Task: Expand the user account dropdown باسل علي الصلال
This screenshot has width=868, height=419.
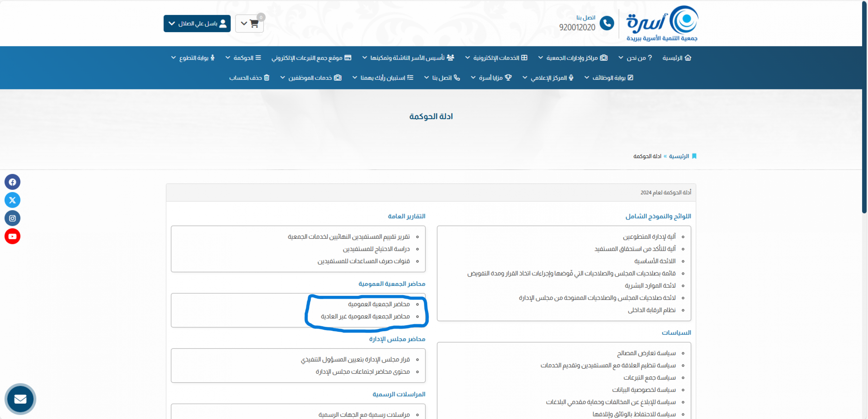Action: (x=197, y=23)
